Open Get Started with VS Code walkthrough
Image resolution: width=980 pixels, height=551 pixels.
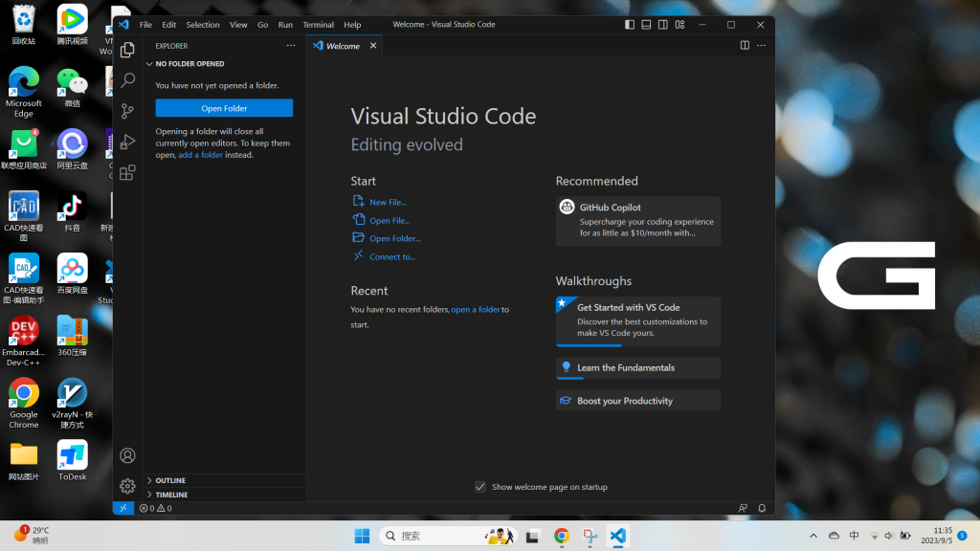coord(638,321)
